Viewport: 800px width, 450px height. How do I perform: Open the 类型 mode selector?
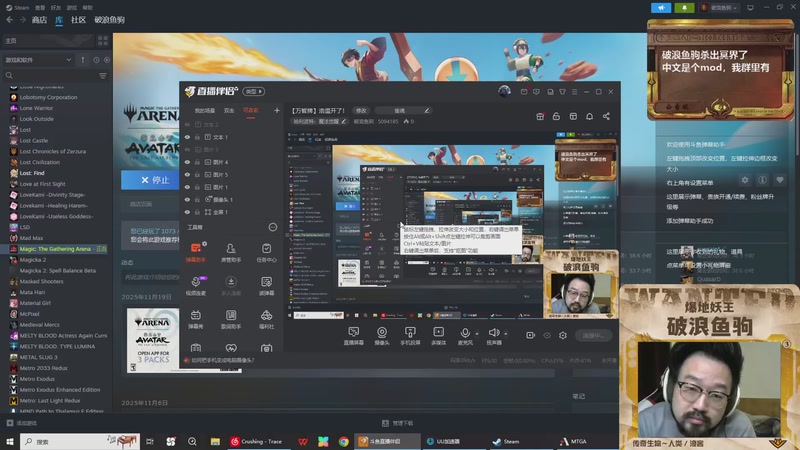(x=255, y=91)
